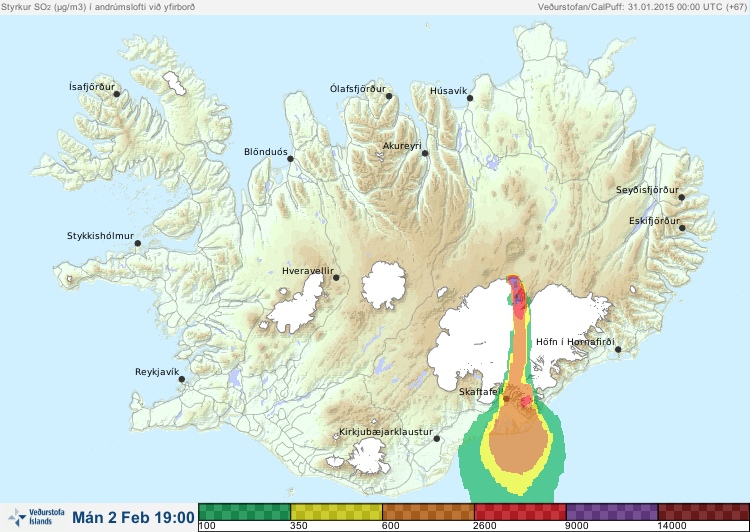Click the dark red 14000 legend swatch
750x532 pixels.
[704, 512]
